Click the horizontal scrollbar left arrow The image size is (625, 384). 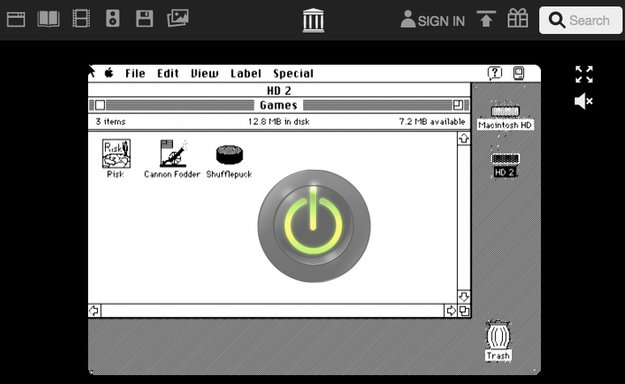[94, 311]
